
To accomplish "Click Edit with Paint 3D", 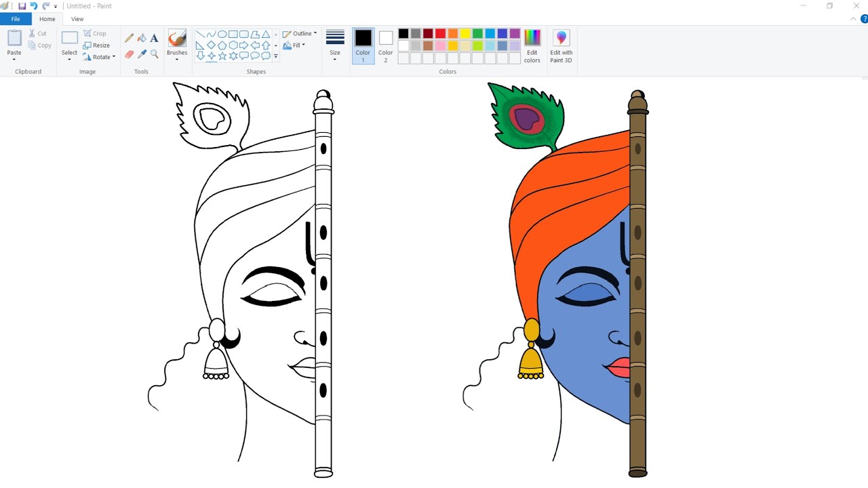I will click(x=561, y=46).
